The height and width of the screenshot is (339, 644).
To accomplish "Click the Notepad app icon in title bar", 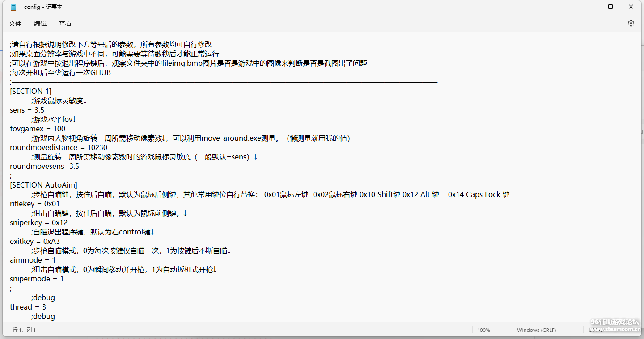I will (13, 7).
